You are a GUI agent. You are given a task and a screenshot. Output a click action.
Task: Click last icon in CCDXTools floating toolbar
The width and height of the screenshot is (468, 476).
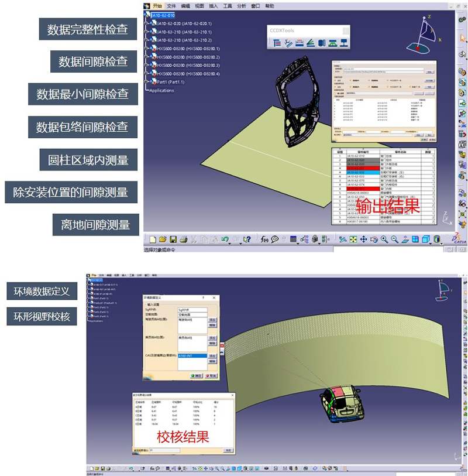[343, 42]
